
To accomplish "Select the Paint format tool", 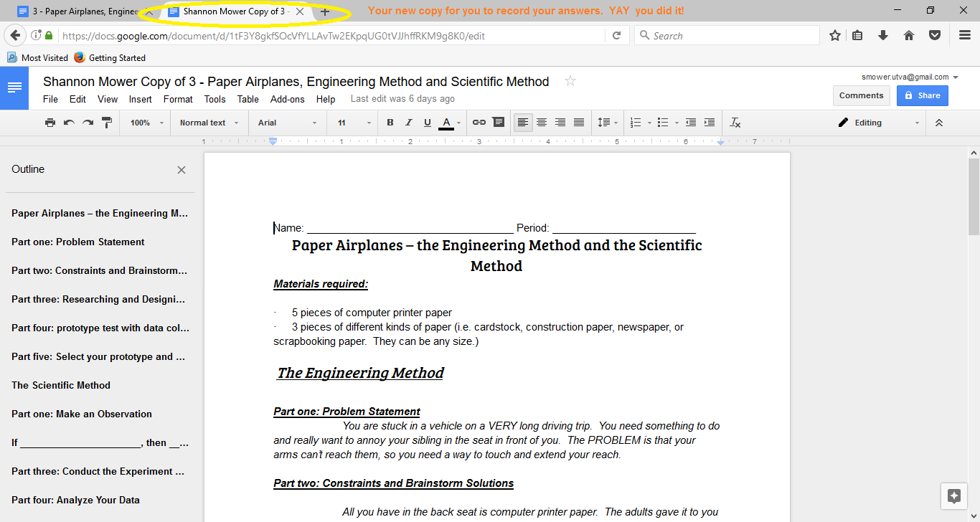I will [105, 123].
